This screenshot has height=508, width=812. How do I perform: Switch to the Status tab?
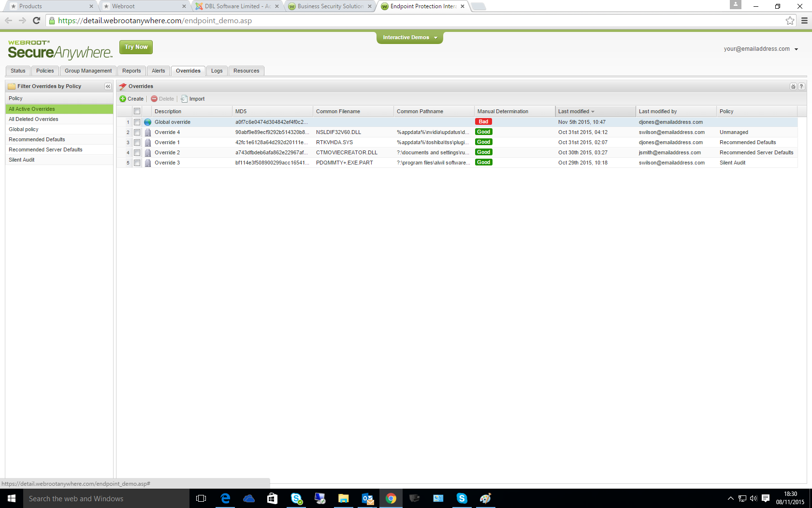pyautogui.click(x=18, y=71)
